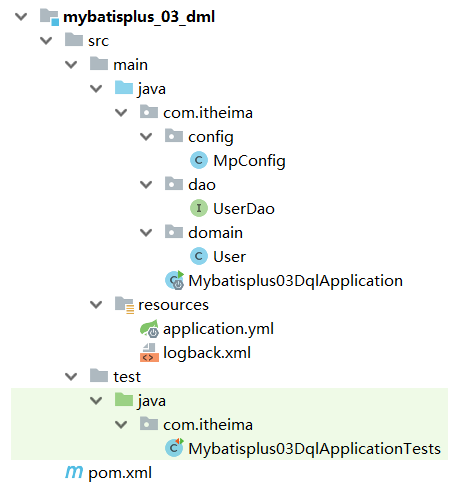Screen dimensions: 451x485
Task: Click the MpConfig class icon
Action: click(199, 160)
